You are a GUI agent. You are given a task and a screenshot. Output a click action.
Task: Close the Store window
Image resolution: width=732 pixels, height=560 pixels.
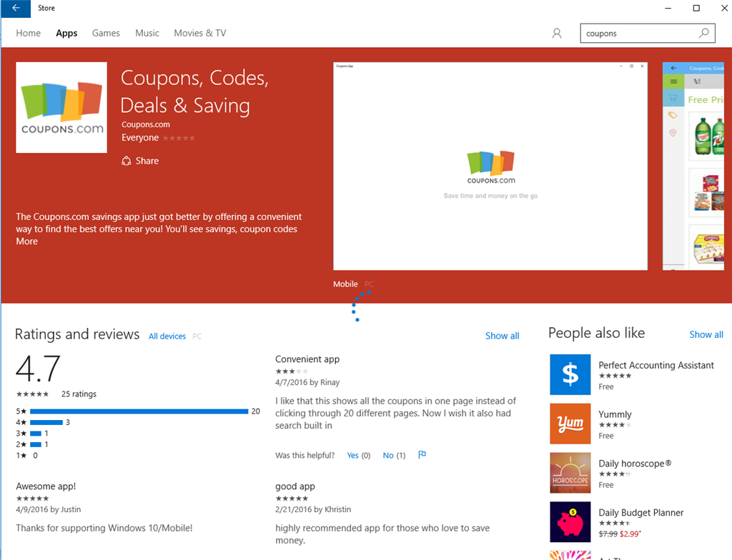point(723,9)
